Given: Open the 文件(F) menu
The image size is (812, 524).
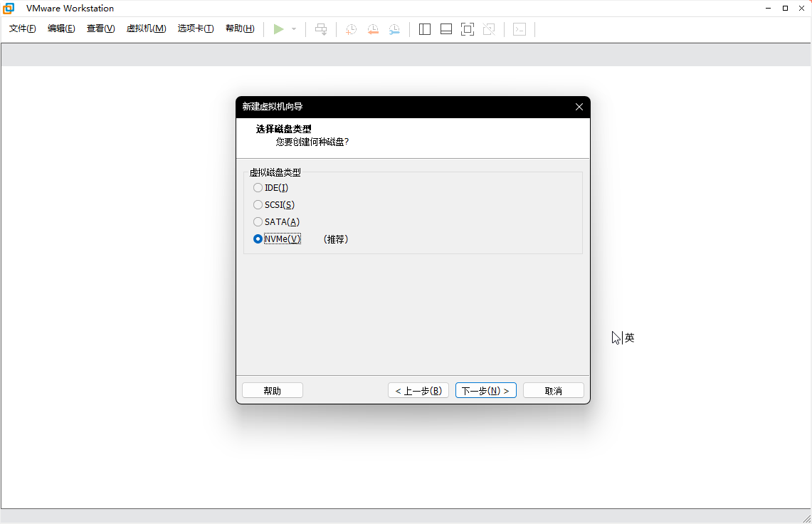Looking at the screenshot, I should [22, 28].
